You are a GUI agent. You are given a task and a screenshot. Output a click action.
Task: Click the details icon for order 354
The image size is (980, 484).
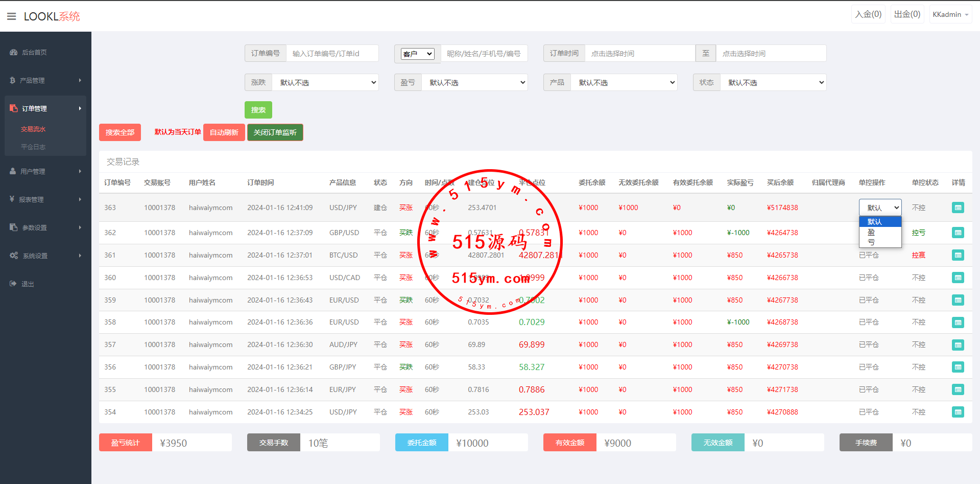tap(958, 412)
